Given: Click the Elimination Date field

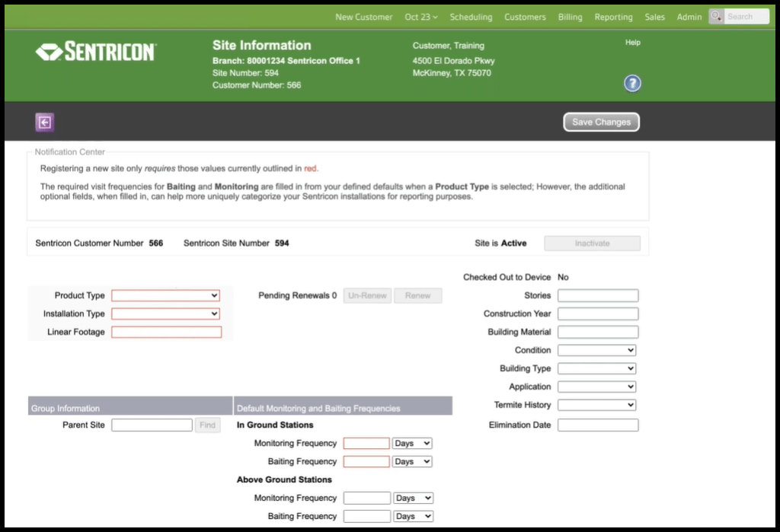Looking at the screenshot, I should 598,425.
